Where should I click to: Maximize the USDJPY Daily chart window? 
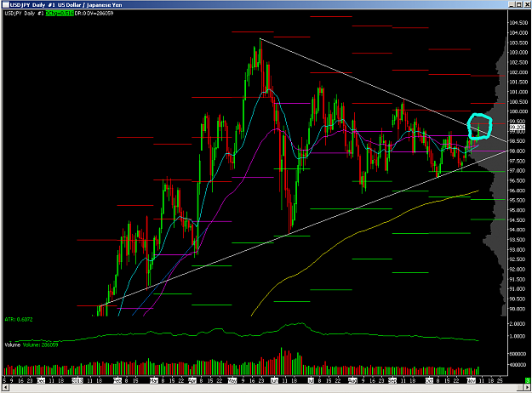pos(519,4)
